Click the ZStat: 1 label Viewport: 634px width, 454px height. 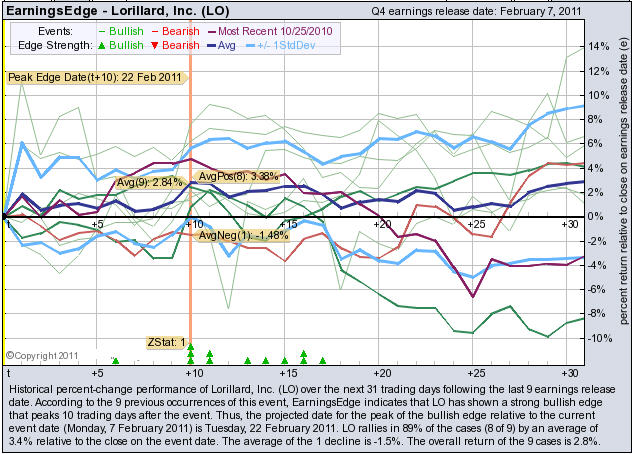[x=167, y=342]
